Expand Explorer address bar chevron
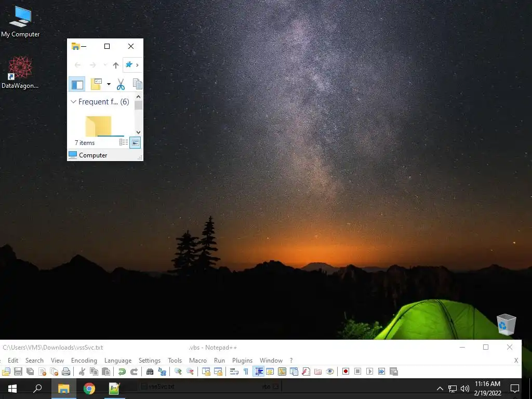Viewport: 532px width, 399px height. point(137,65)
